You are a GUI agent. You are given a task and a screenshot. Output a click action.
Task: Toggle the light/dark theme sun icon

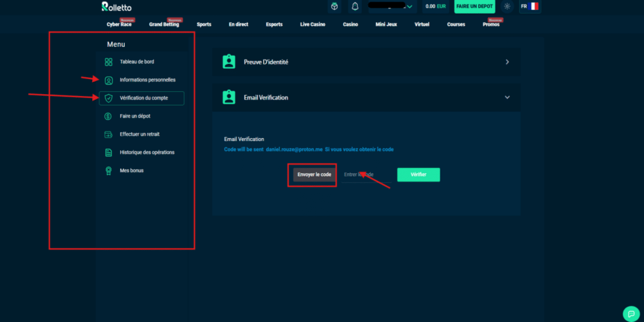click(x=507, y=6)
